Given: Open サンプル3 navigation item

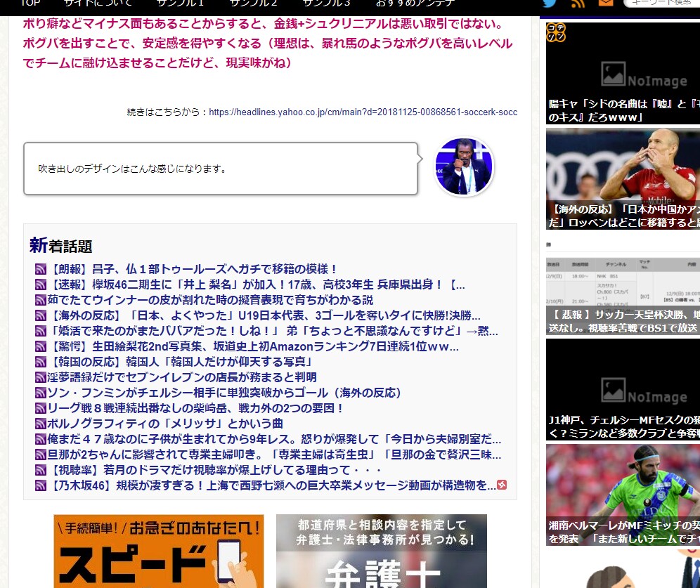Looking at the screenshot, I should [326, 3].
